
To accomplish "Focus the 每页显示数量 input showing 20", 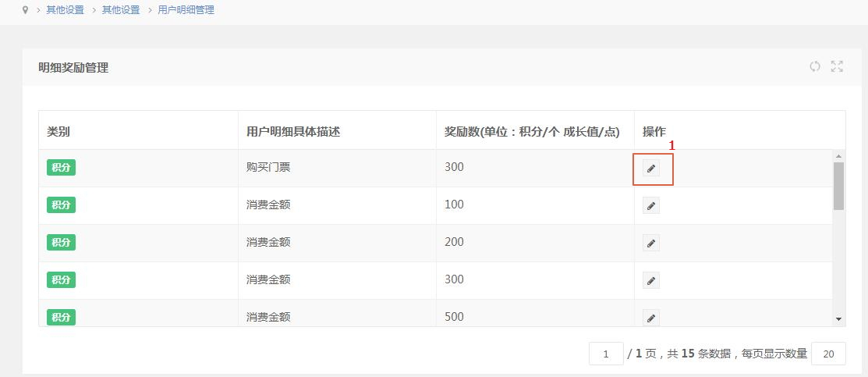I will [828, 354].
